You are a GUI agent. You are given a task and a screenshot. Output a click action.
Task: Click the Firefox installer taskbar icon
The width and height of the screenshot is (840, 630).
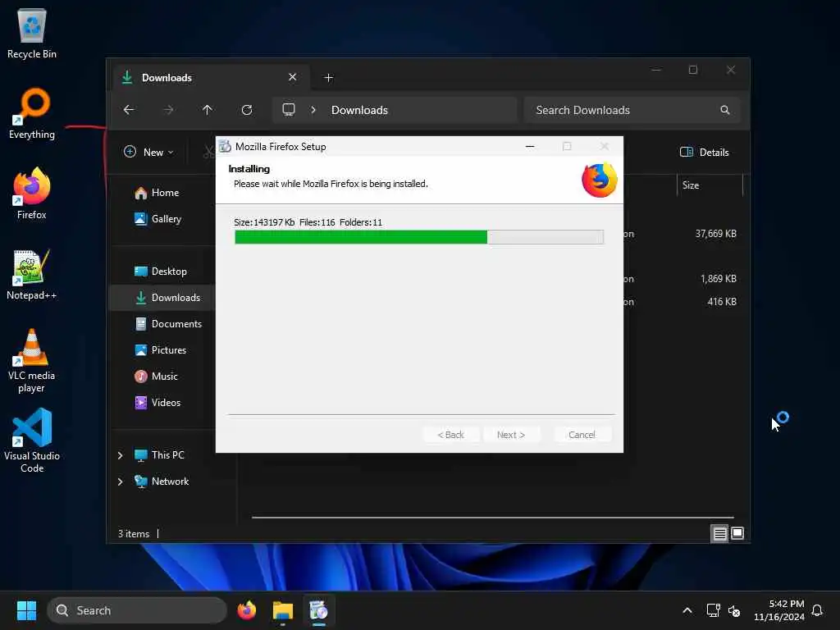(318, 610)
